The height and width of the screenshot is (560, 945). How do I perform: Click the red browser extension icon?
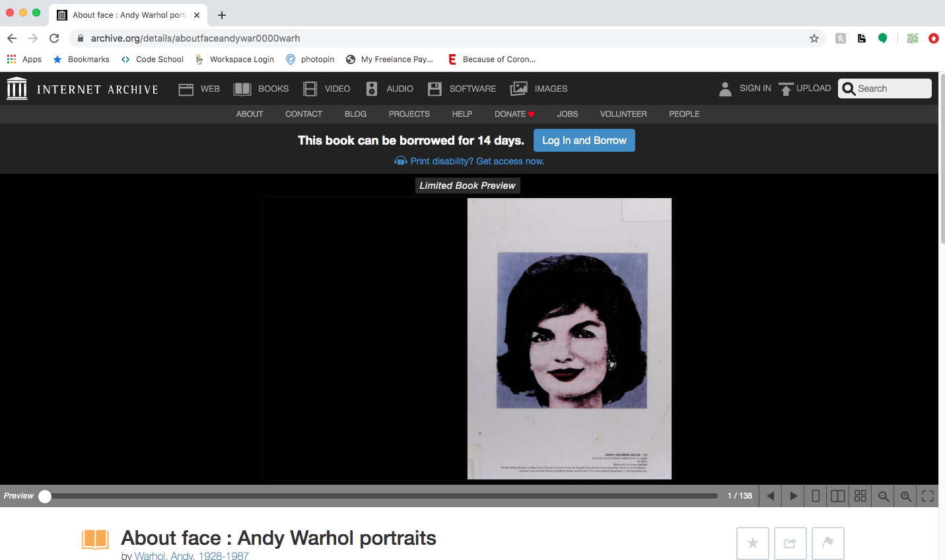pos(934,38)
